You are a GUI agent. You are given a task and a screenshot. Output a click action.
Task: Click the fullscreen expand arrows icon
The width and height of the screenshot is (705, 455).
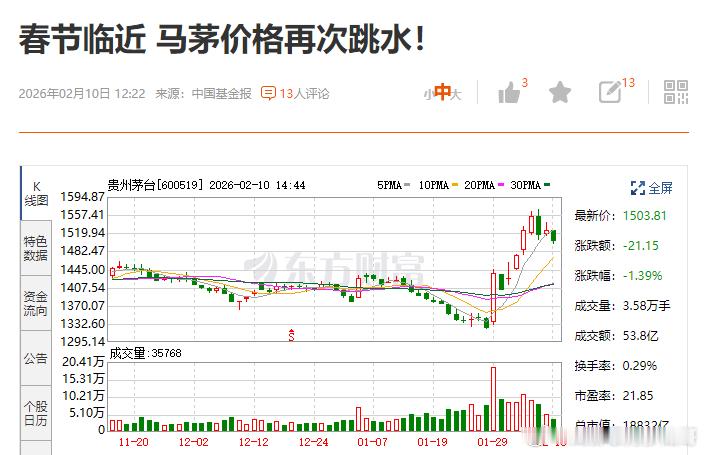tap(638, 188)
